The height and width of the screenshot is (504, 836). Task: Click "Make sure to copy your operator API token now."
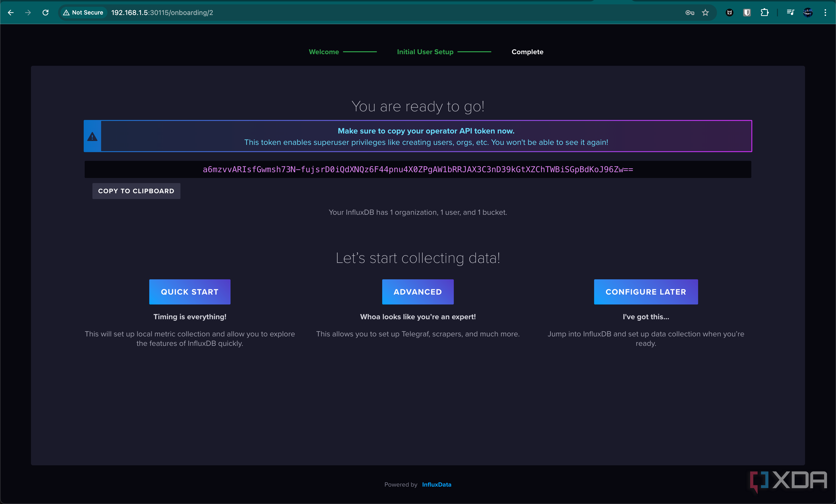click(426, 131)
